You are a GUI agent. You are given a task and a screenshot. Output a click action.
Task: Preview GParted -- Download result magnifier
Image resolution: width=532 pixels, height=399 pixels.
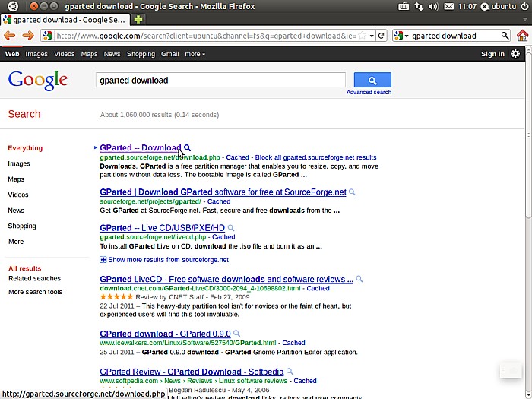(x=187, y=148)
